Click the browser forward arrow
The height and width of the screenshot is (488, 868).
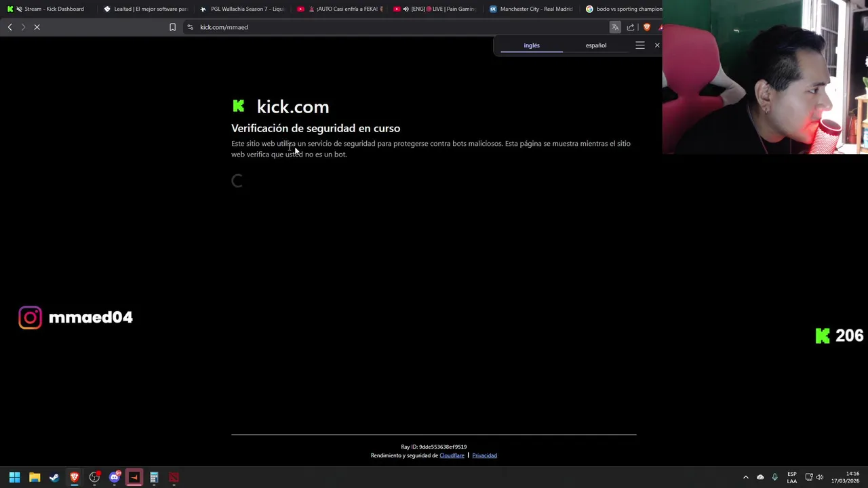coord(23,27)
